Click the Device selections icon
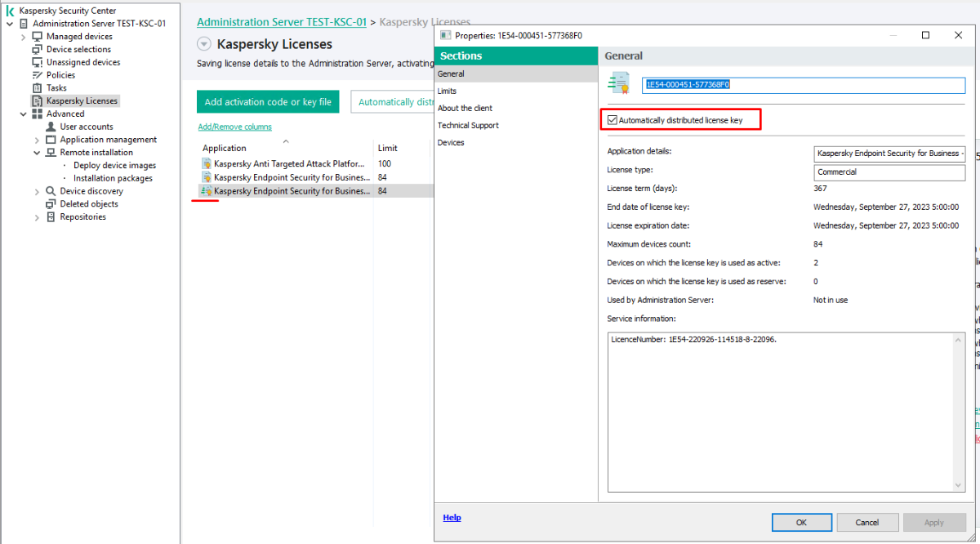980x544 pixels. click(38, 50)
